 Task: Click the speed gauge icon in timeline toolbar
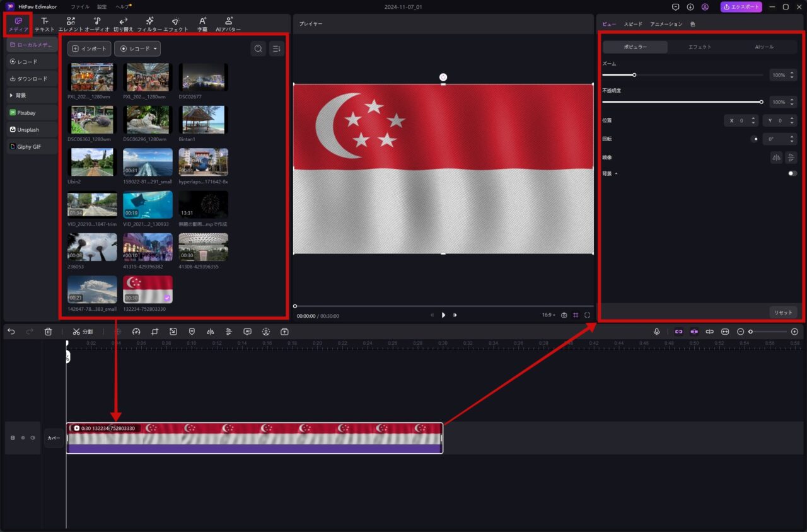136,331
